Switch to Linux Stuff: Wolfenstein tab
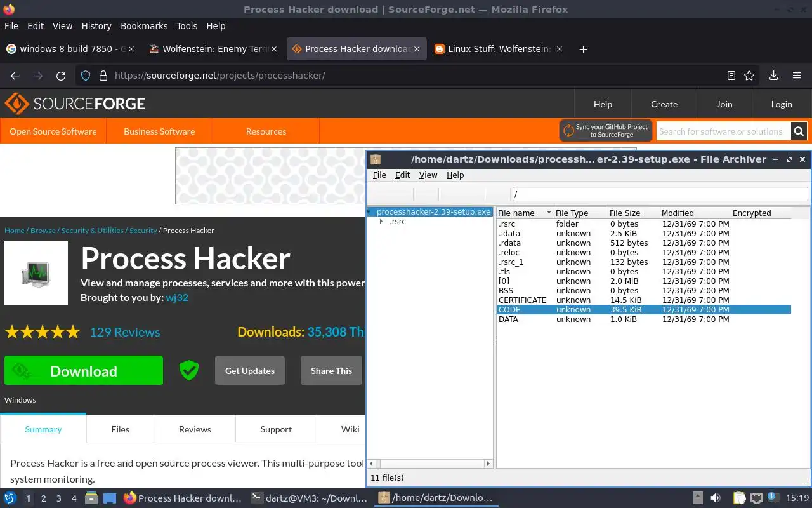The width and height of the screenshot is (812, 508). (x=498, y=49)
